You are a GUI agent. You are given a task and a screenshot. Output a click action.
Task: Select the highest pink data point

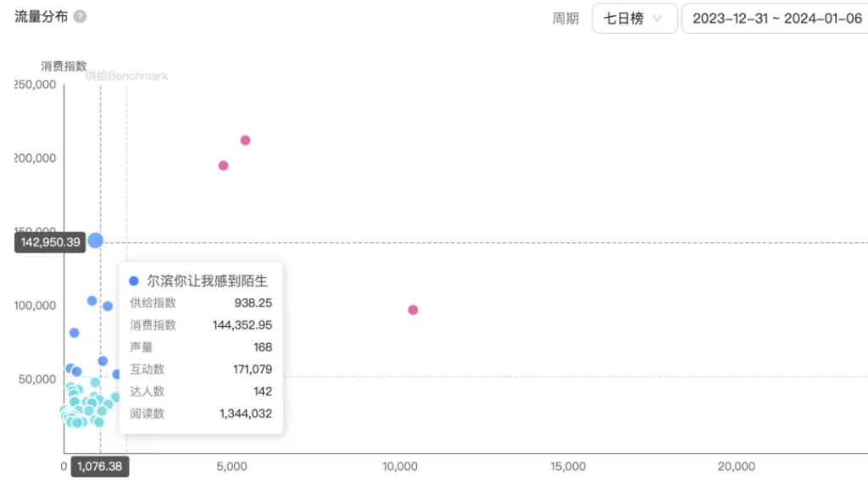[x=245, y=141]
